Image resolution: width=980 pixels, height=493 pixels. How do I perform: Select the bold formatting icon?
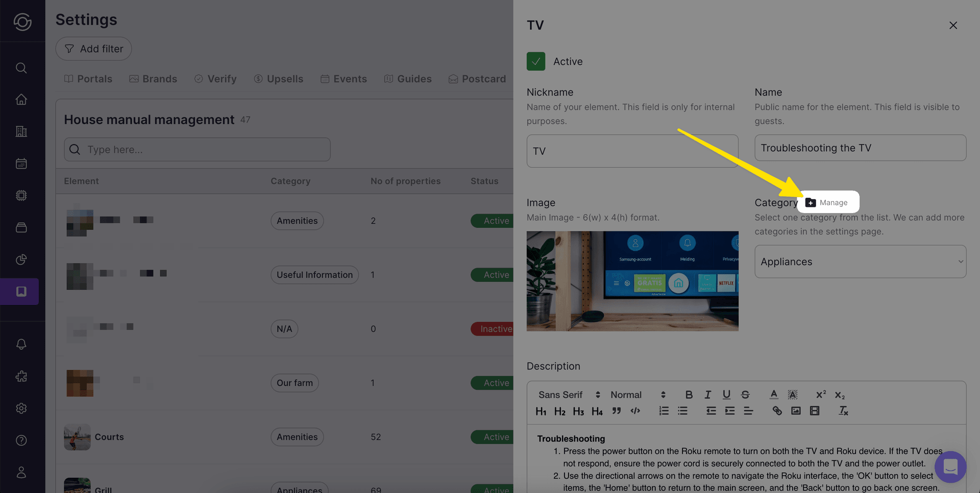point(689,394)
